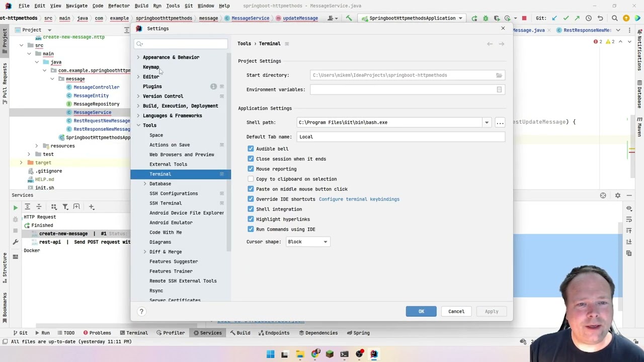
Task: Enable Copy to clipboard on selection
Action: (251, 179)
